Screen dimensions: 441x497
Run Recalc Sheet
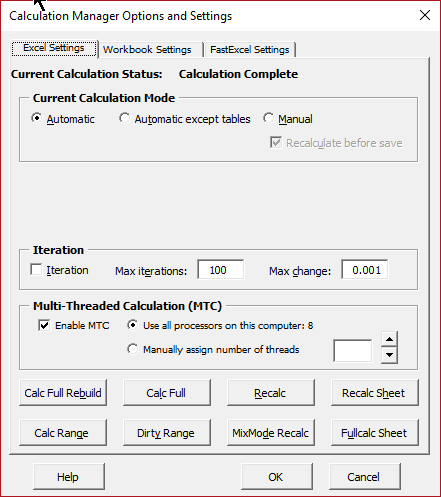(x=375, y=393)
